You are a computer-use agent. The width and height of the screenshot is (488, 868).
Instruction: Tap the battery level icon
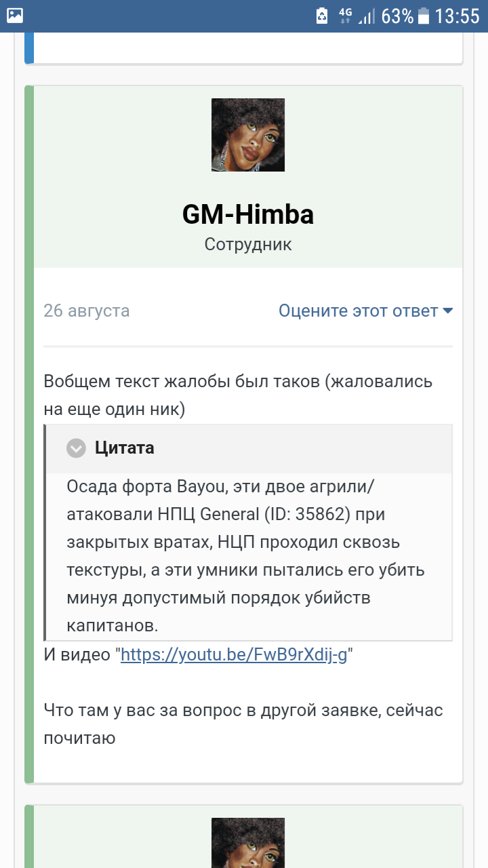[x=424, y=16]
